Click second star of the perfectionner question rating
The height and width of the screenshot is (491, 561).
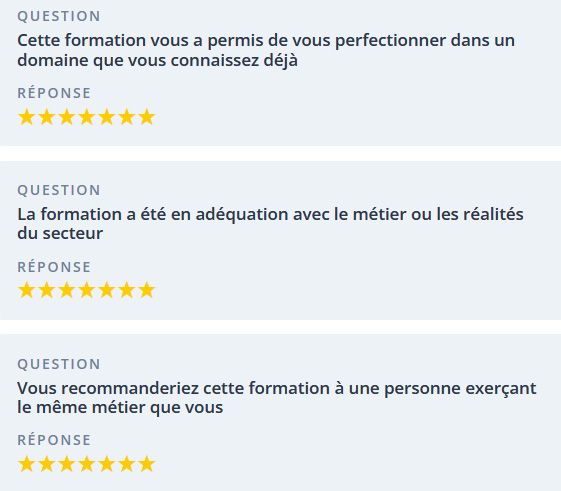(47, 117)
